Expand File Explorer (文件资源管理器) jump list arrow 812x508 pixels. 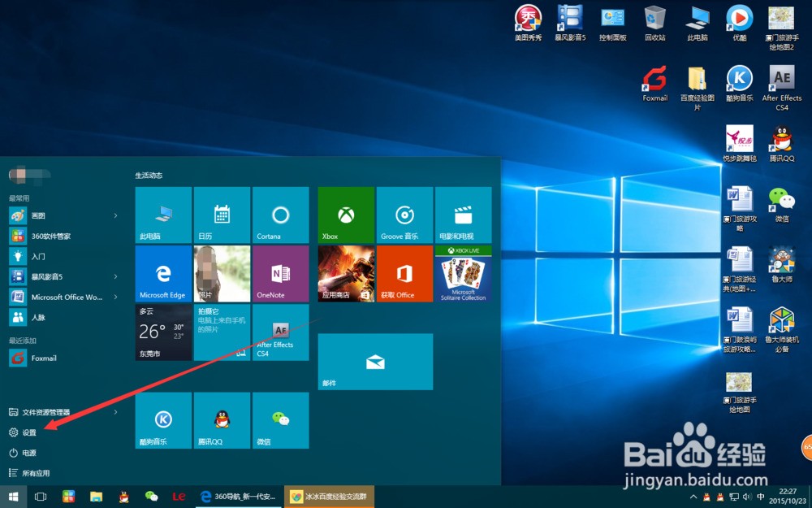[115, 412]
